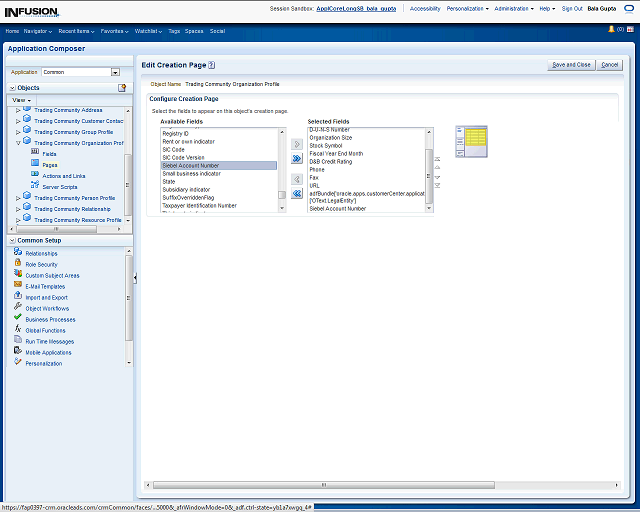Click the create object icon in Objects header
The height and width of the screenshot is (512, 640).
[x=124, y=88]
